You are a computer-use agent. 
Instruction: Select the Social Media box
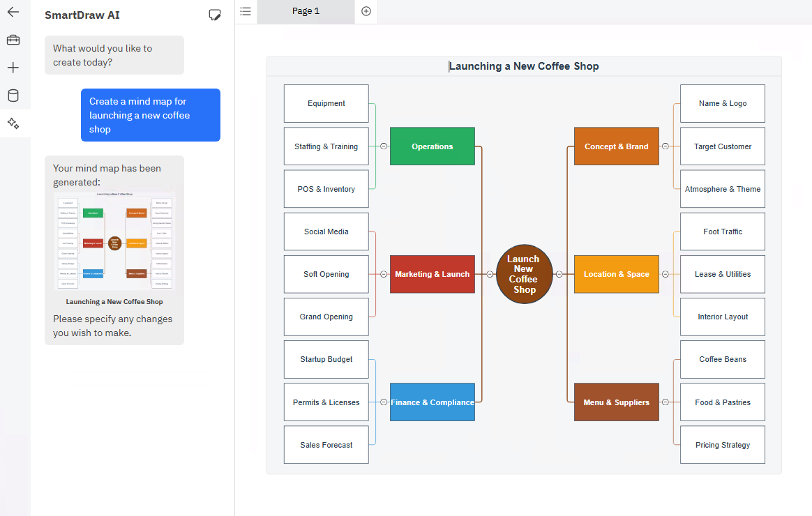[326, 232]
